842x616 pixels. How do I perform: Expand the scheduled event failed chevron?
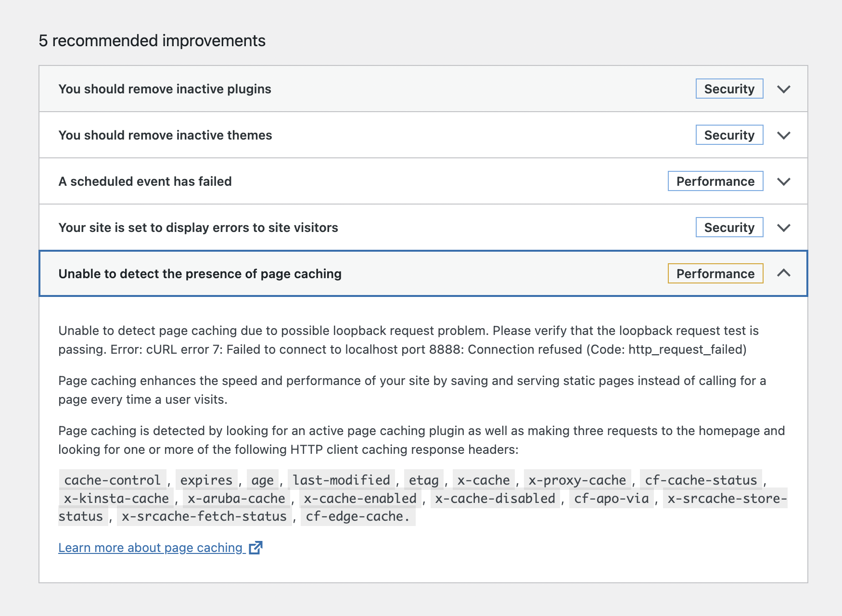[784, 181]
